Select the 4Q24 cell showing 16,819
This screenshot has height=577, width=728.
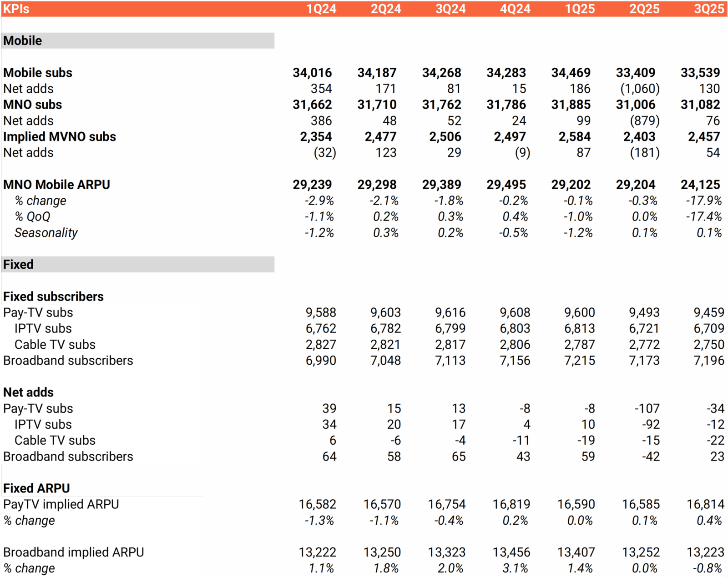point(511,504)
